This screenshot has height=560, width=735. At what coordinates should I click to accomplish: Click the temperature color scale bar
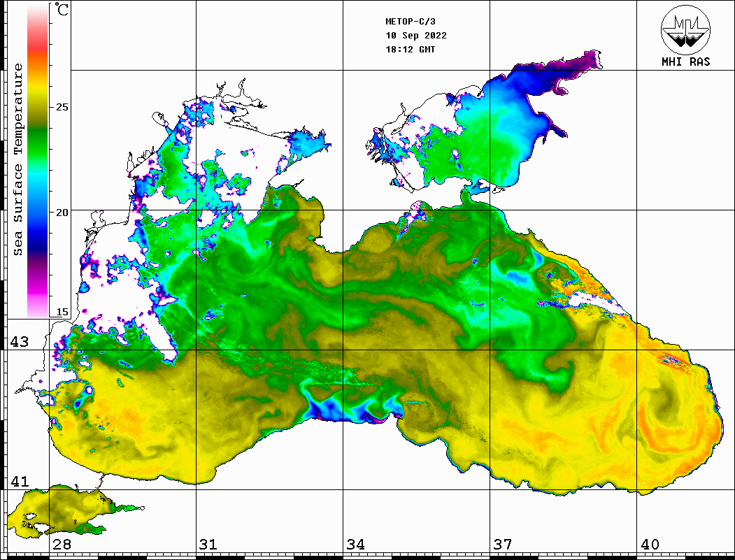[38, 161]
